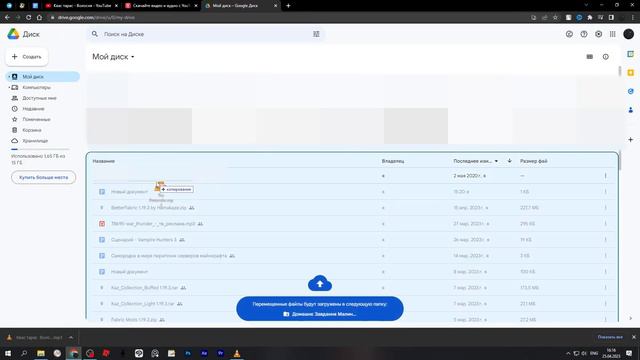Viewport: 640px width, 360px height.
Task: Click Показать все in downloads bar
Action: pos(610,337)
